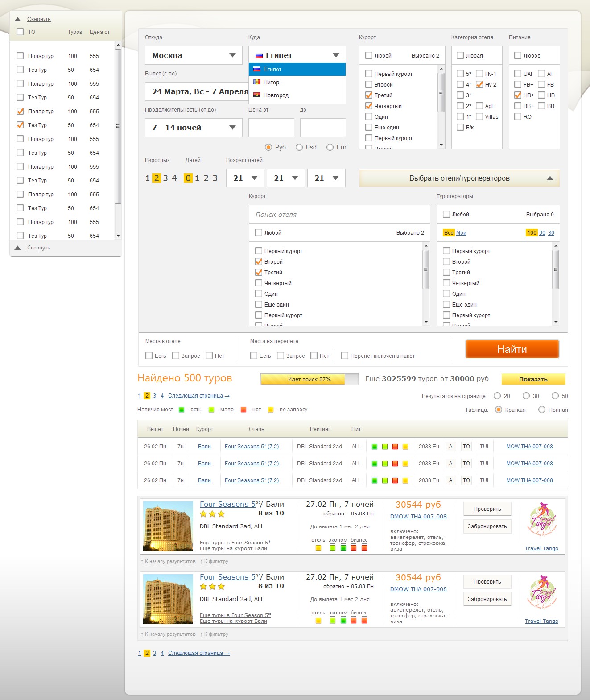Click Питер flag icon in dropdown
Screen dimensions: 590x700
[257, 82]
